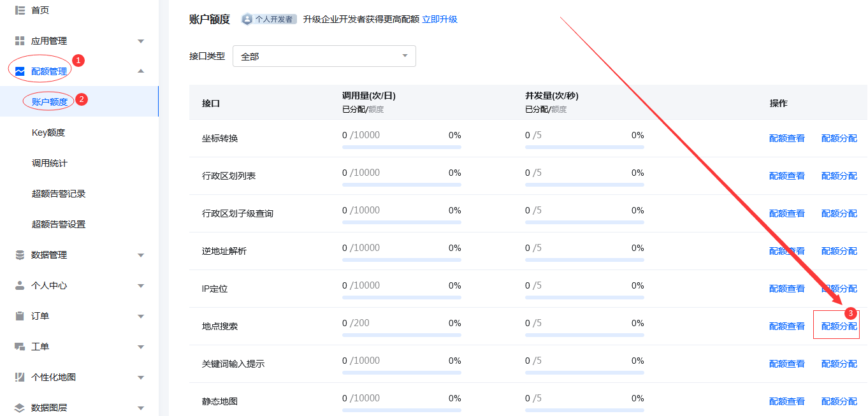Click the 配额管理 chart icon

20,71
